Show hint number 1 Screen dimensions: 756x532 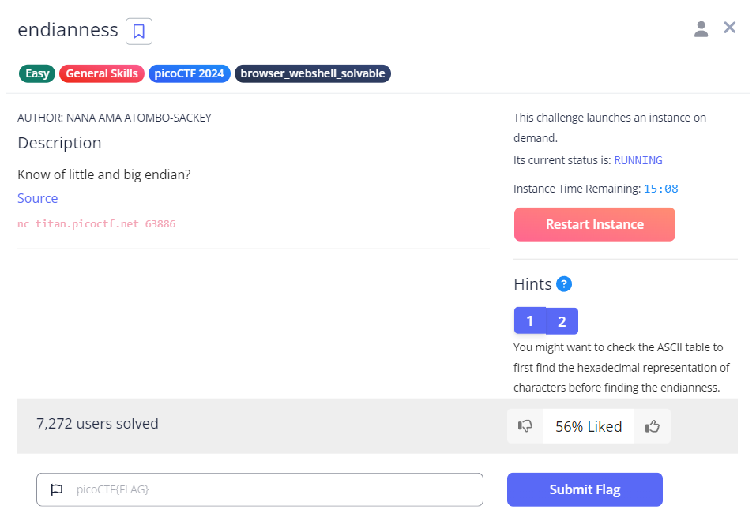(530, 320)
